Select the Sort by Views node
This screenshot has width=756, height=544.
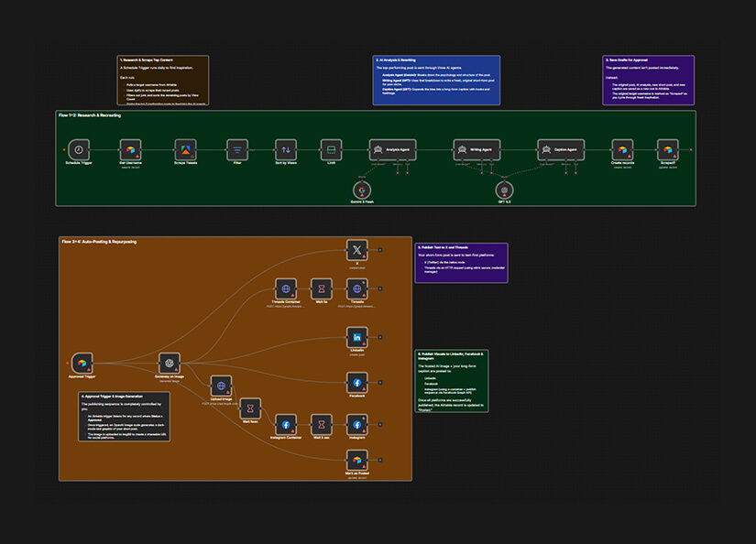286,149
